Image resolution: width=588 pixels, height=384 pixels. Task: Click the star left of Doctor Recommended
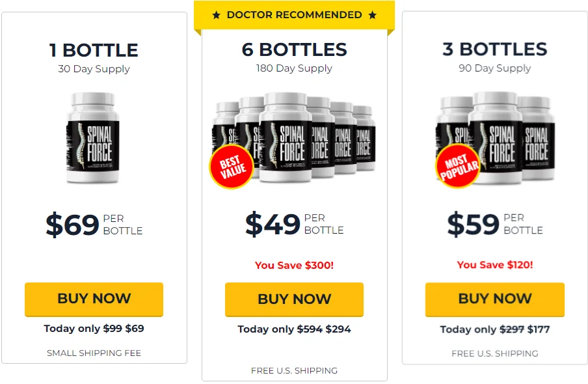(217, 15)
